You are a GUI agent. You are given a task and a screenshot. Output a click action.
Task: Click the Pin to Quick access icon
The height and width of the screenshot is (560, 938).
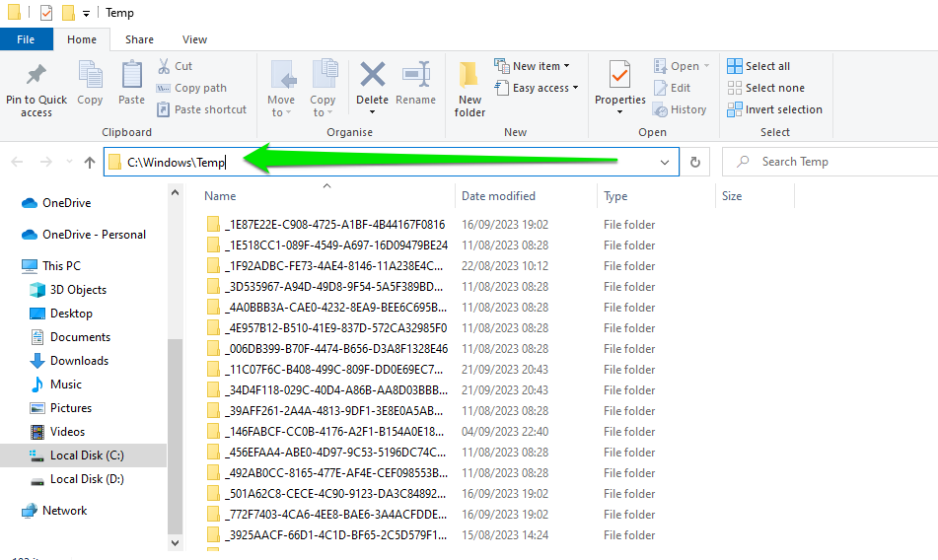pyautogui.click(x=36, y=77)
